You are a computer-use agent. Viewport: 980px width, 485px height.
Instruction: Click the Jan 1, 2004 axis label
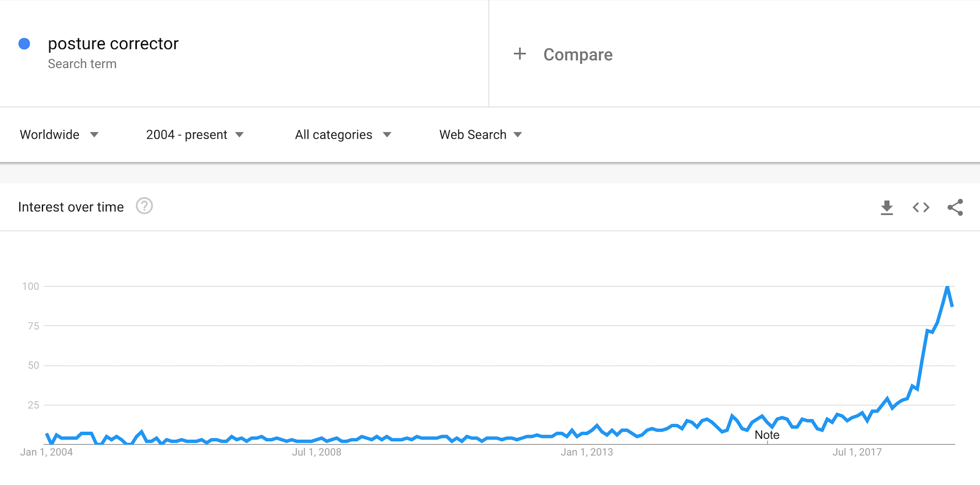click(x=46, y=452)
